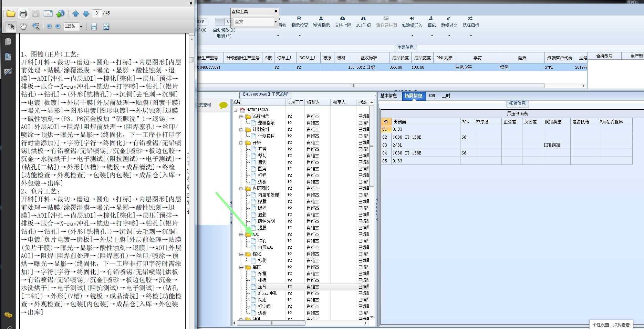644x329 pixels.
Task: Open the dropdown arrow under 指示检查
Action: [300, 36]
